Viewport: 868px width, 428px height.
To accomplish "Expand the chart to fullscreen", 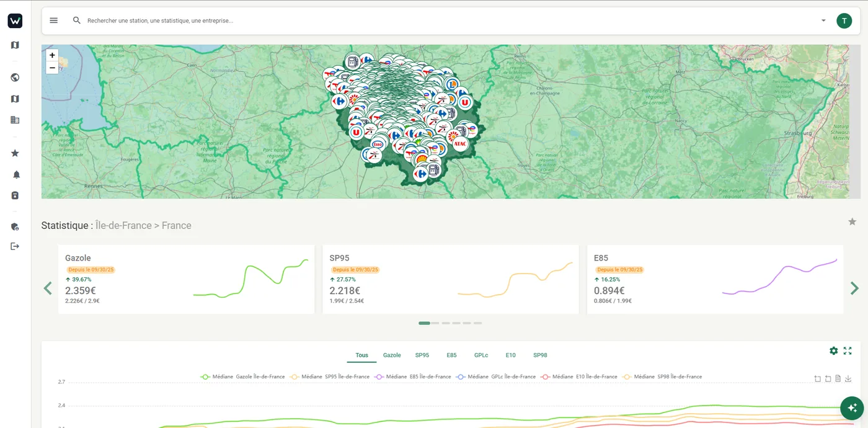I will pyautogui.click(x=848, y=350).
